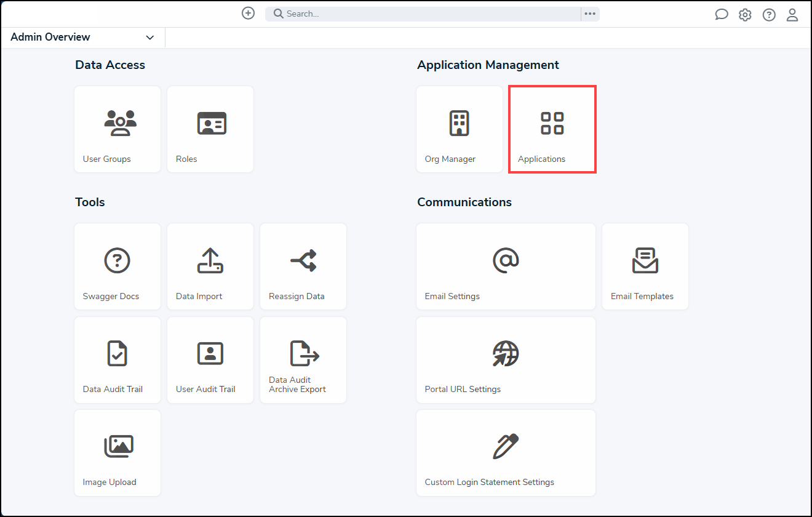The width and height of the screenshot is (812, 517).
Task: Open the Data Audit Trail label
Action: pos(113,389)
